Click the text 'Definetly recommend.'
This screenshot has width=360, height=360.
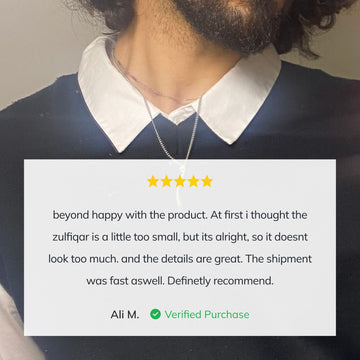(220, 281)
